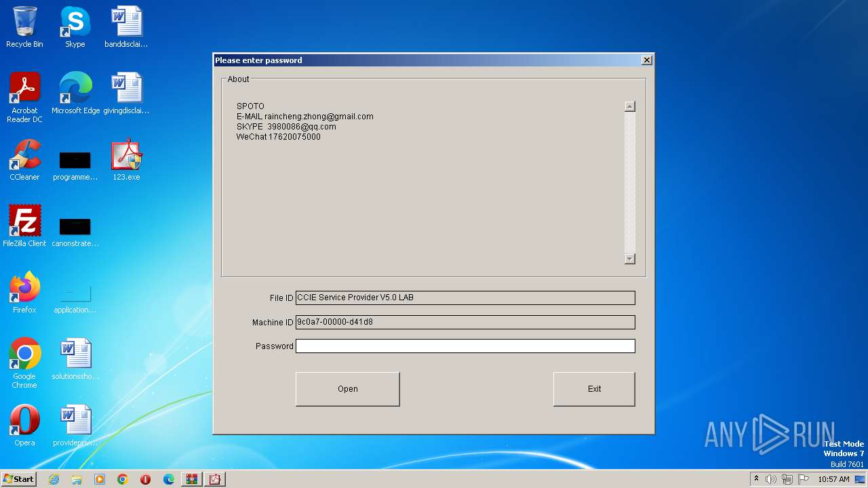Select the FileZilla Client shortcut
This screenshot has height=488, width=868.
(x=24, y=226)
